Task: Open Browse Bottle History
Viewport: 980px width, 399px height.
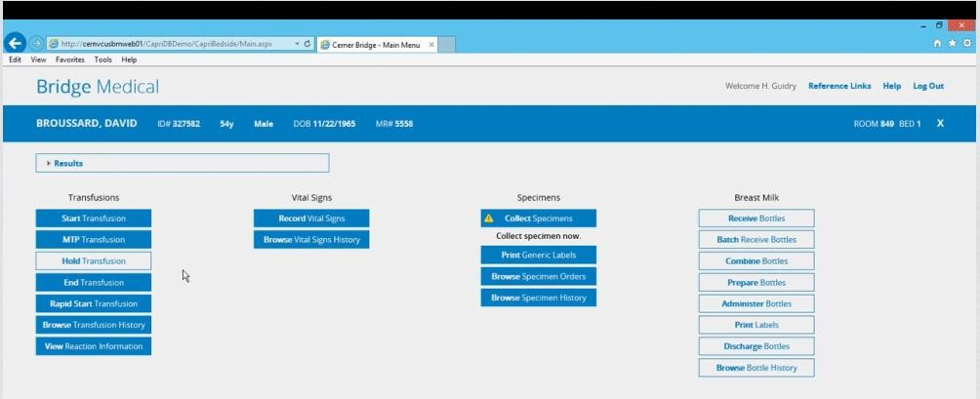Action: coord(756,368)
